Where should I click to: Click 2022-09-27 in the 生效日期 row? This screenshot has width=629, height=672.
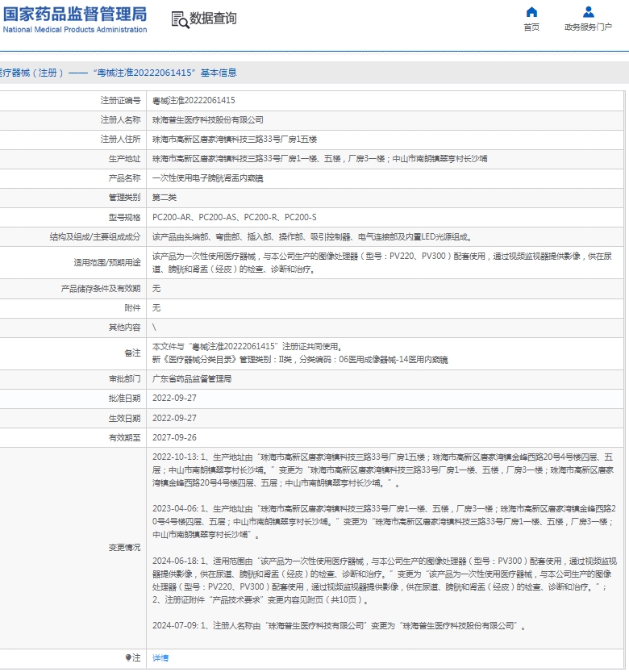click(174, 418)
